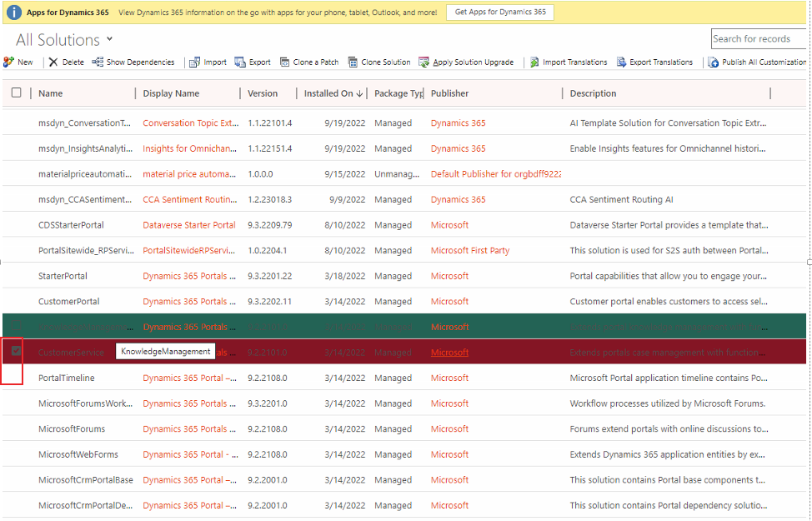Click the Publish All Customizations icon
The image size is (812, 521).
click(713, 63)
